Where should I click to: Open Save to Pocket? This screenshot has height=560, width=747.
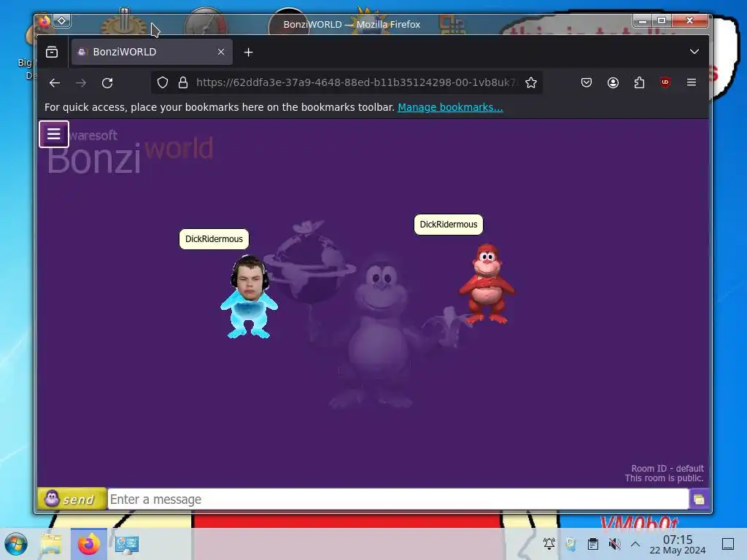[587, 83]
